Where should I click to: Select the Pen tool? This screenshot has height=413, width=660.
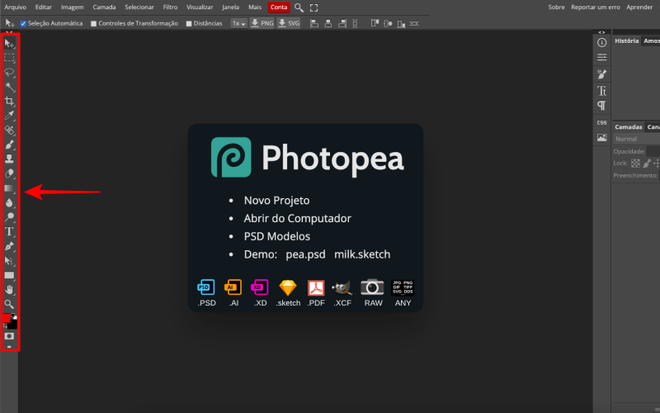point(9,246)
